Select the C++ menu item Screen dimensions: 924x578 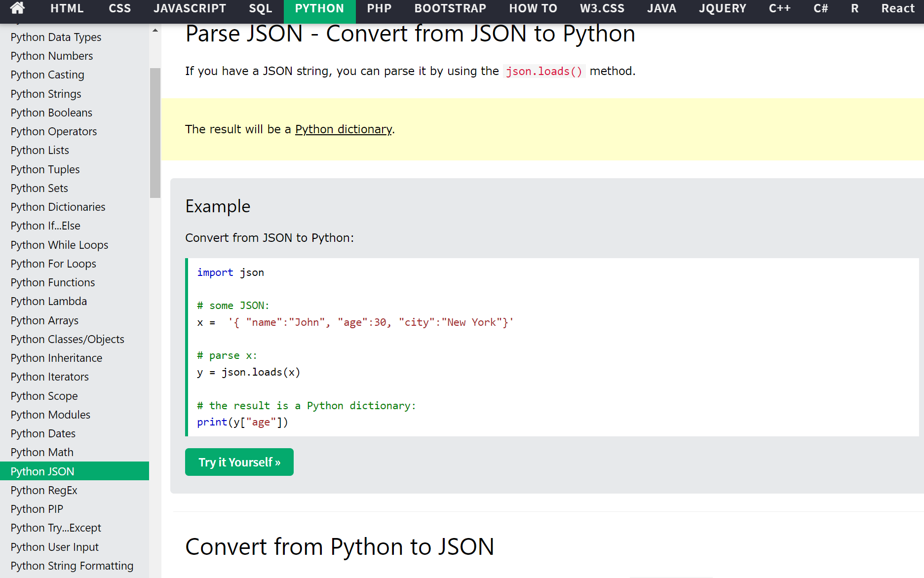coord(779,8)
